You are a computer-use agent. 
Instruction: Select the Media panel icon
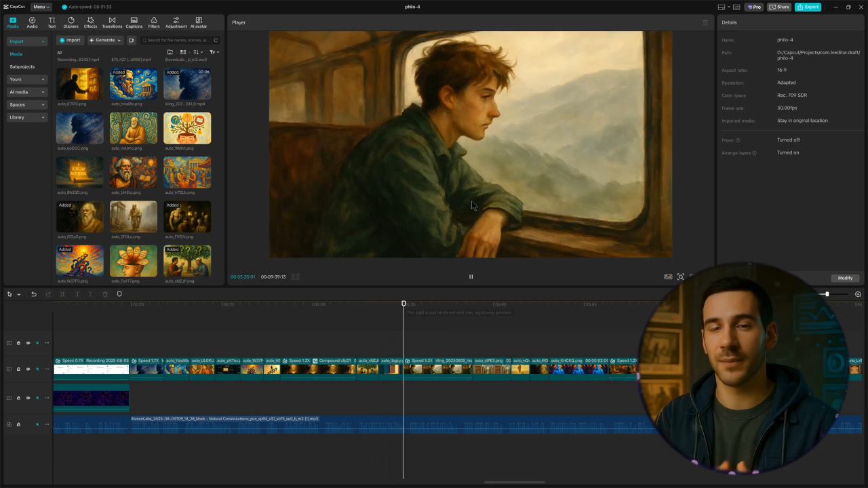click(13, 22)
